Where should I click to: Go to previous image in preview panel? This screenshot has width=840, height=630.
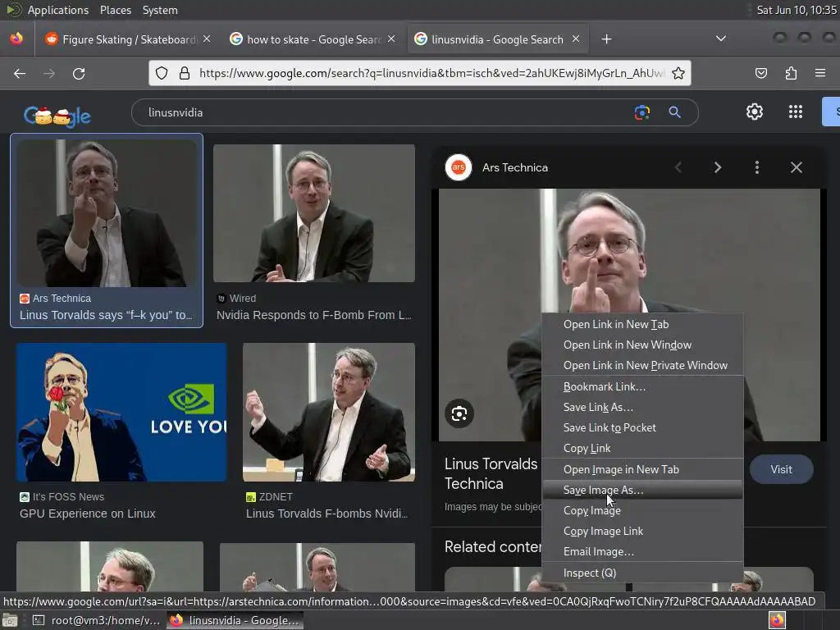pos(678,167)
